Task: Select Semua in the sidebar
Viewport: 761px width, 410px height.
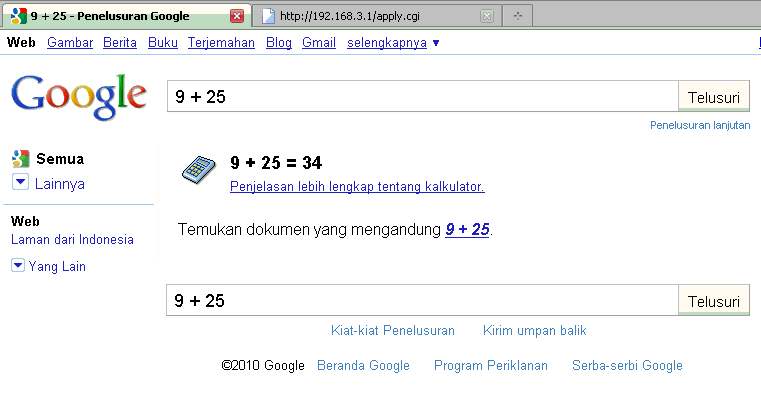Action: 60,159
